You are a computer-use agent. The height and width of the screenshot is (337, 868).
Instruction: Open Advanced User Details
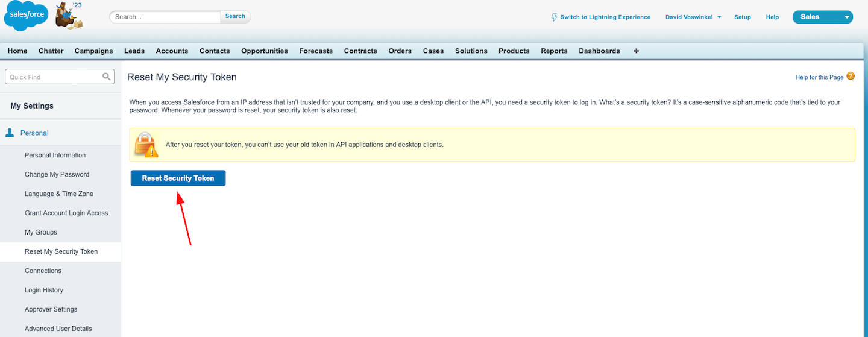click(x=58, y=329)
